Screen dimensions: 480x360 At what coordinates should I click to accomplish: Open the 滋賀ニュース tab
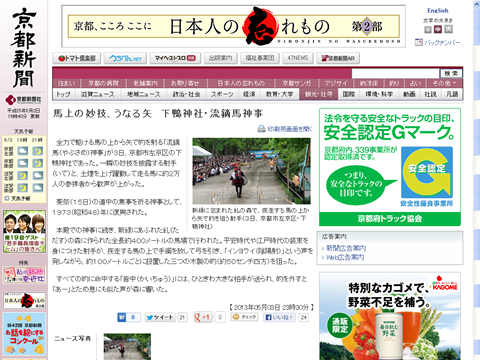click(98, 94)
